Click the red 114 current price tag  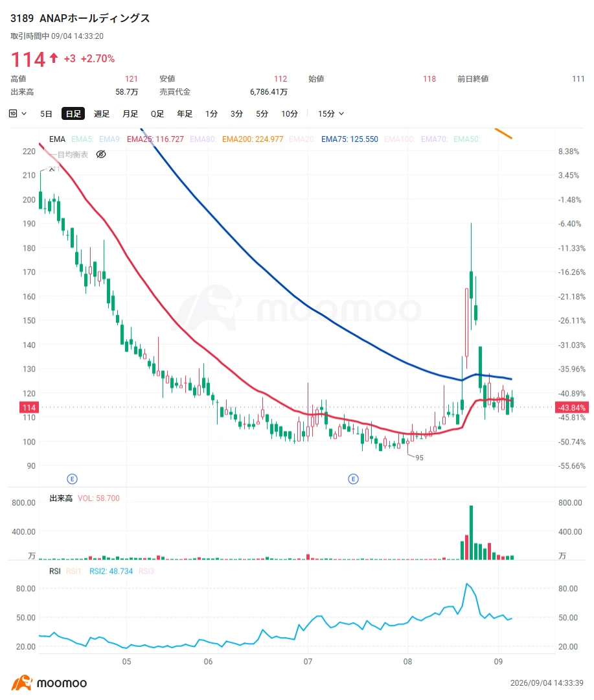pos(29,407)
